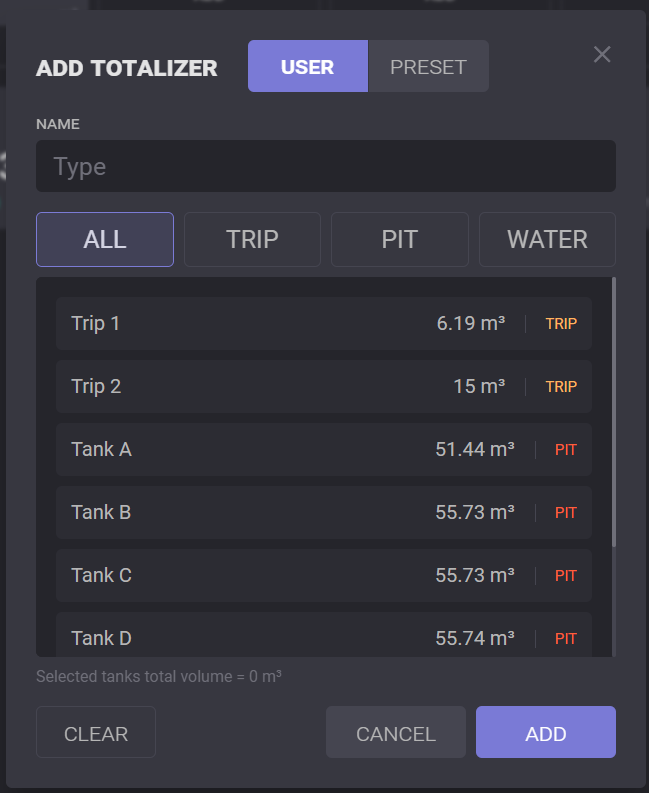Close the Add Totalizer dialog
This screenshot has height=793, width=649.
click(x=602, y=55)
